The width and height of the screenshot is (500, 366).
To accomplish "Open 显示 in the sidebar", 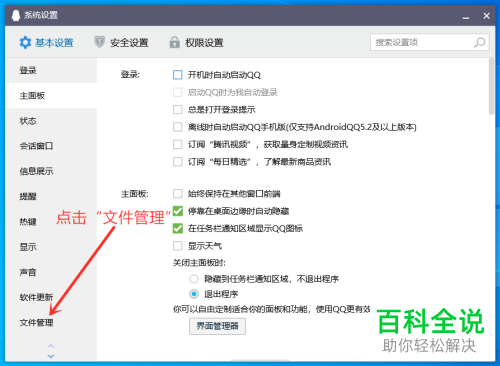I will point(51,247).
